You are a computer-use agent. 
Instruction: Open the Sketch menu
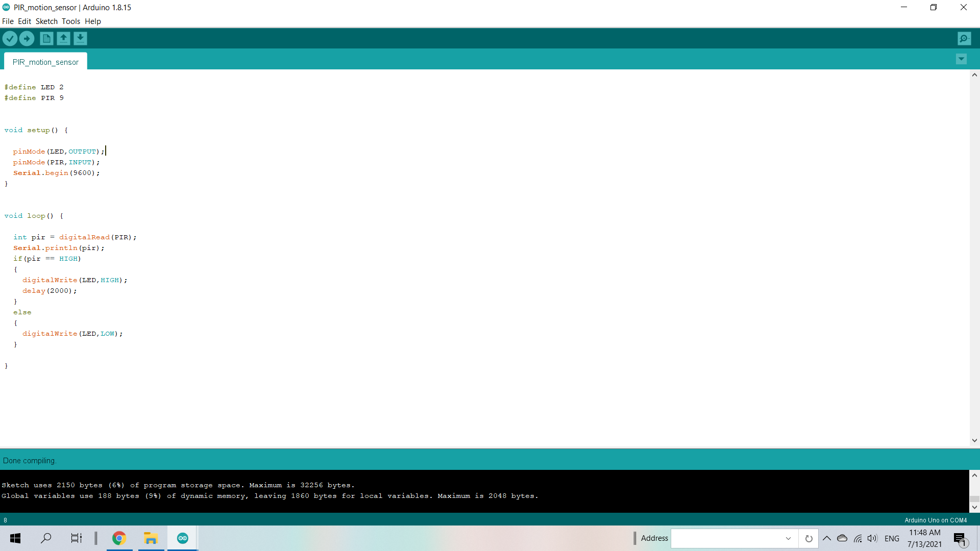[x=46, y=21]
